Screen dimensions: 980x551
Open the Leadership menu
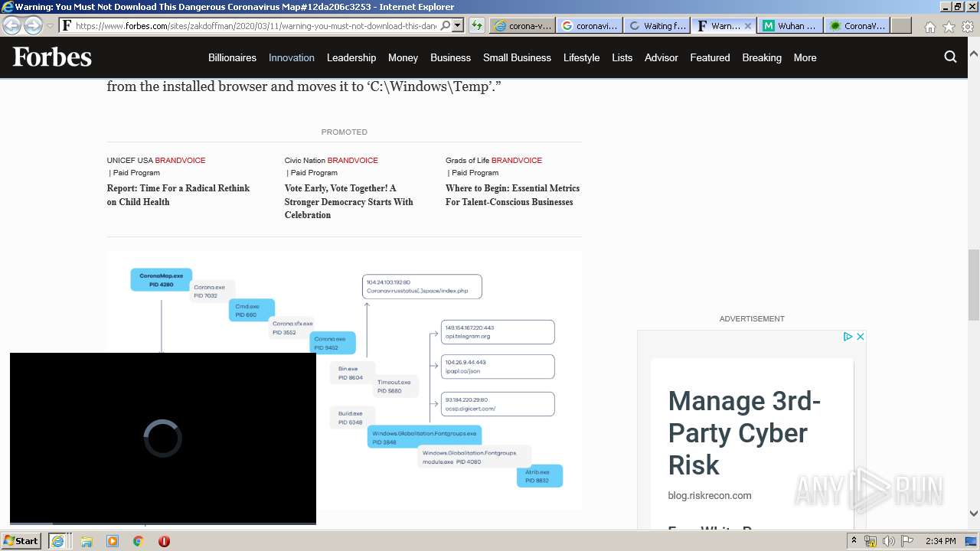click(351, 57)
